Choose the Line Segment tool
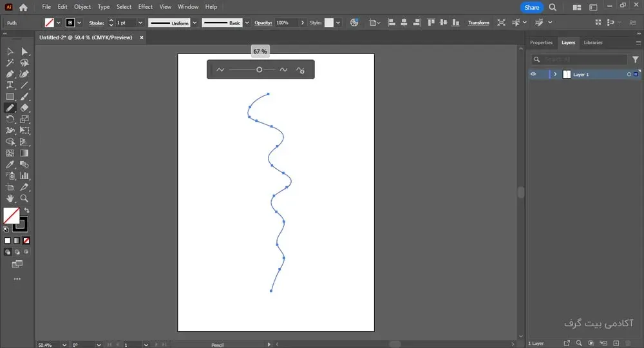The image size is (644, 348). click(x=24, y=85)
